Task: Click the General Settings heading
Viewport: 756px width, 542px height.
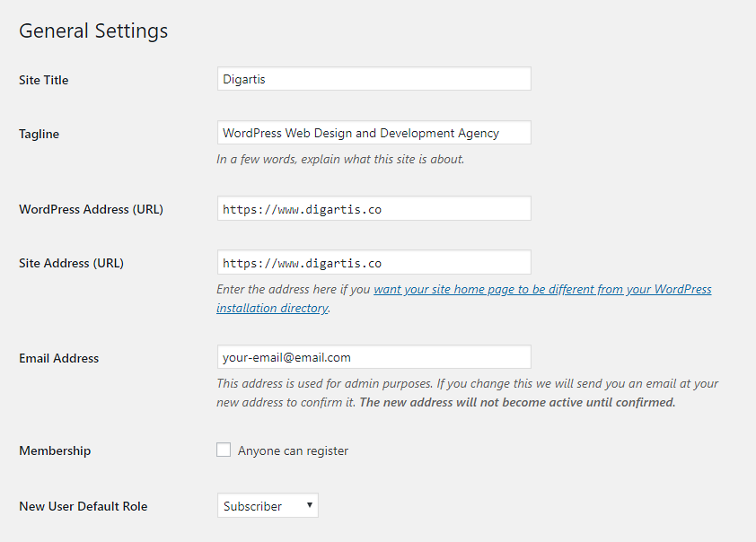Action: [93, 31]
